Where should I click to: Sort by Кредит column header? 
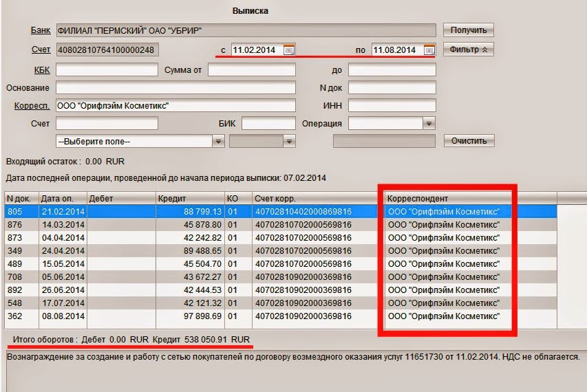(190, 198)
